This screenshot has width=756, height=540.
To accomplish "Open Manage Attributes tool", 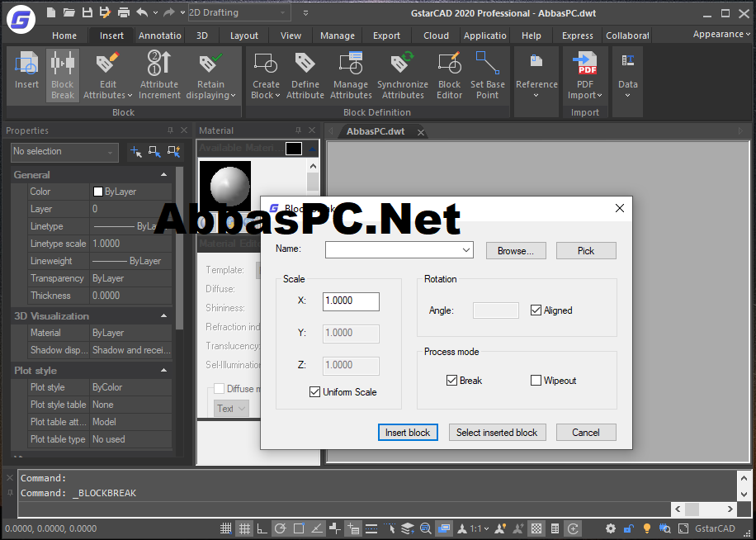I will pyautogui.click(x=351, y=75).
